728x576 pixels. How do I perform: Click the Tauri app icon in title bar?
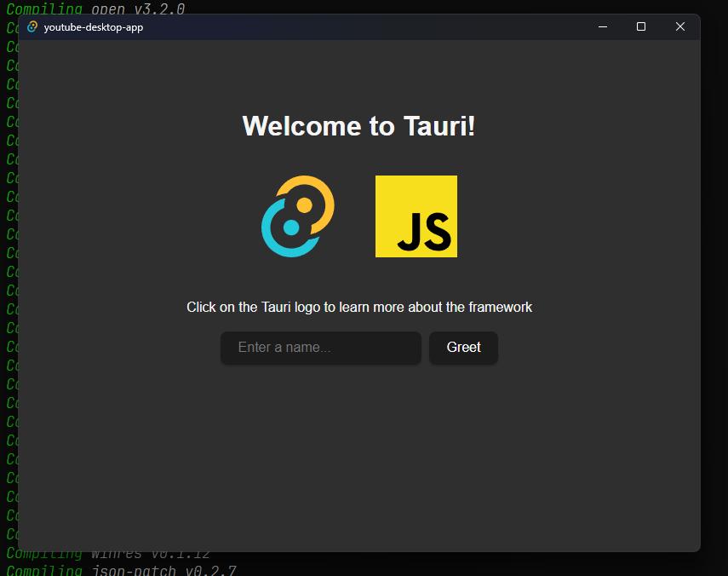[x=32, y=27]
